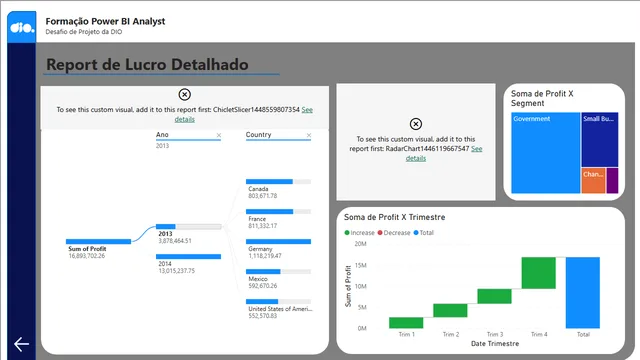Click the 1,118,219.47 Germany value
This screenshot has width=640, height=360.
(265, 256)
